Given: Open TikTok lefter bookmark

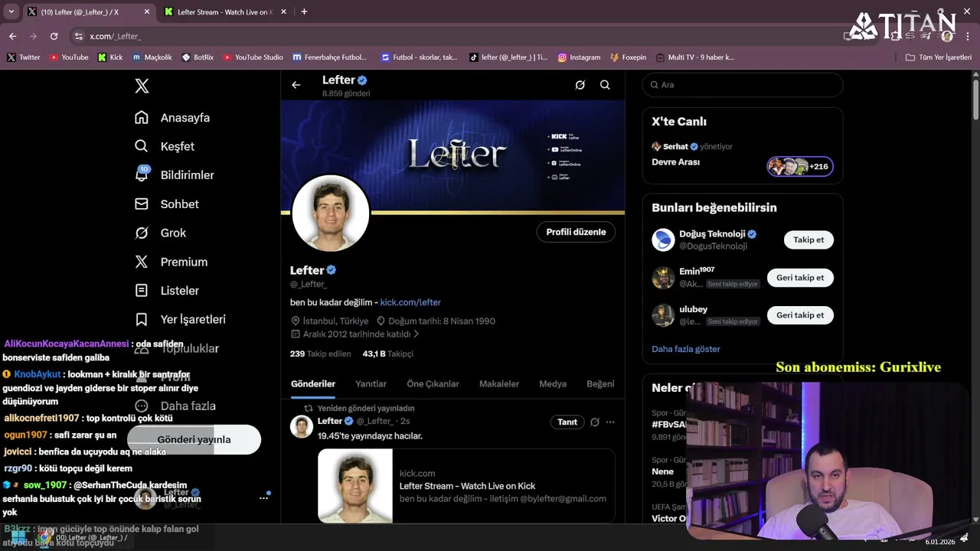Looking at the screenshot, I should (x=508, y=57).
